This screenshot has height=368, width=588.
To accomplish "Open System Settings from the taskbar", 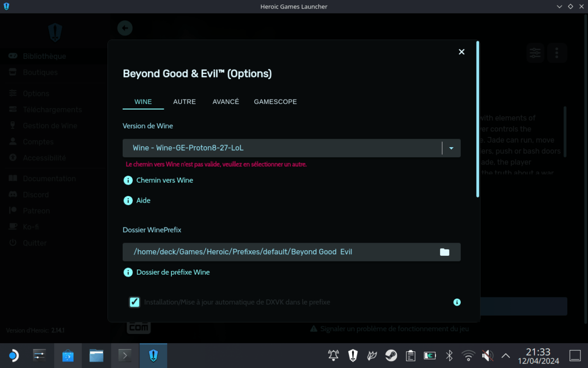I will (40, 355).
